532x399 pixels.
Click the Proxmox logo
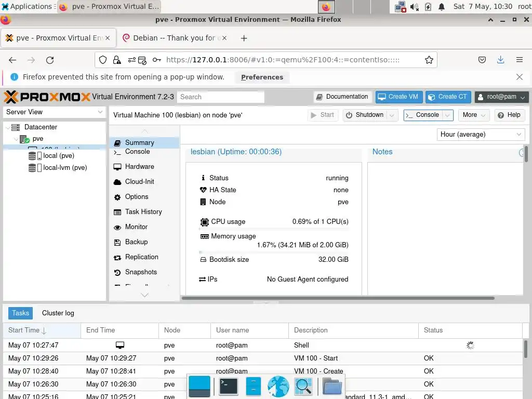[x=47, y=97]
